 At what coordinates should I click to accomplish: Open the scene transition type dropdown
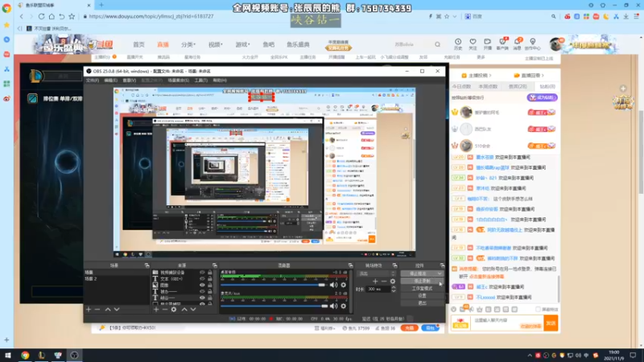click(376, 274)
